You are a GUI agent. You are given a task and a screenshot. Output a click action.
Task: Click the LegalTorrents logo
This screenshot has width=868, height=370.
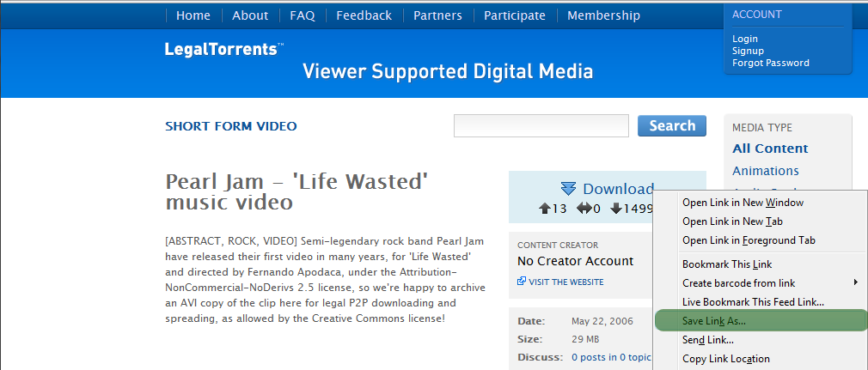point(223,50)
